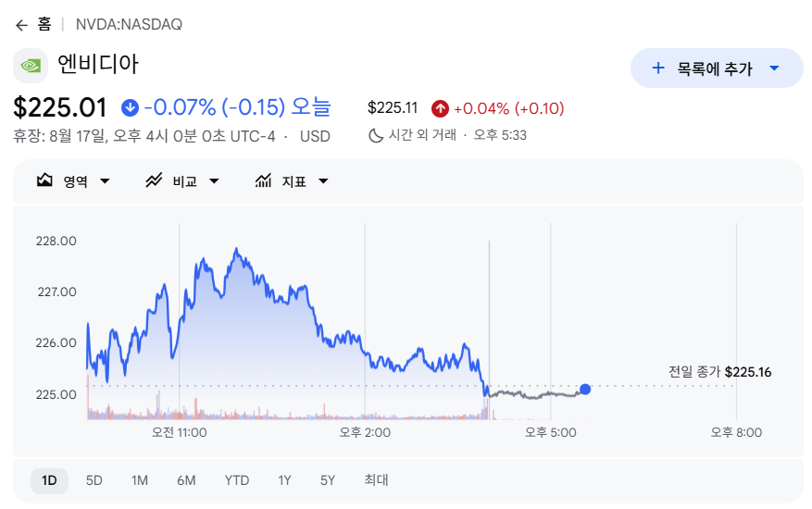812x509 pixels.
Task: Click the blue current-price dot on chart
Action: (x=585, y=389)
